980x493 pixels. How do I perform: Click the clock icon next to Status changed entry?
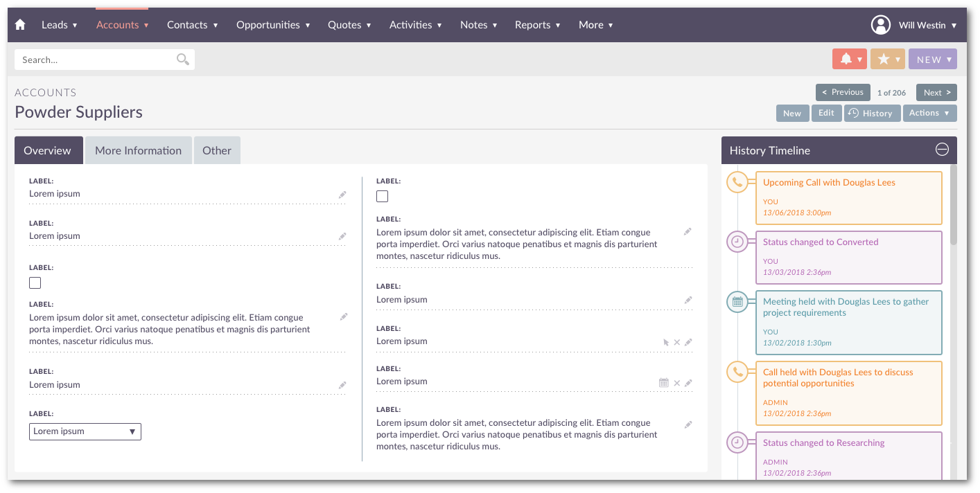click(737, 242)
